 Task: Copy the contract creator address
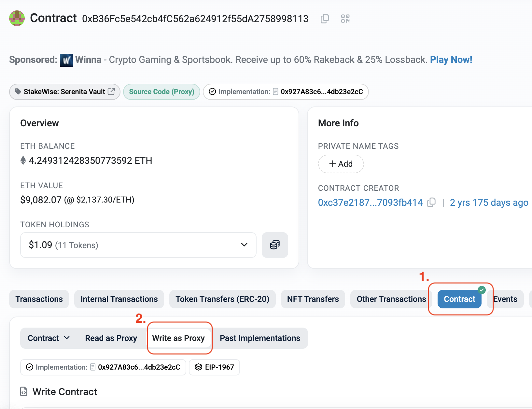(x=431, y=202)
